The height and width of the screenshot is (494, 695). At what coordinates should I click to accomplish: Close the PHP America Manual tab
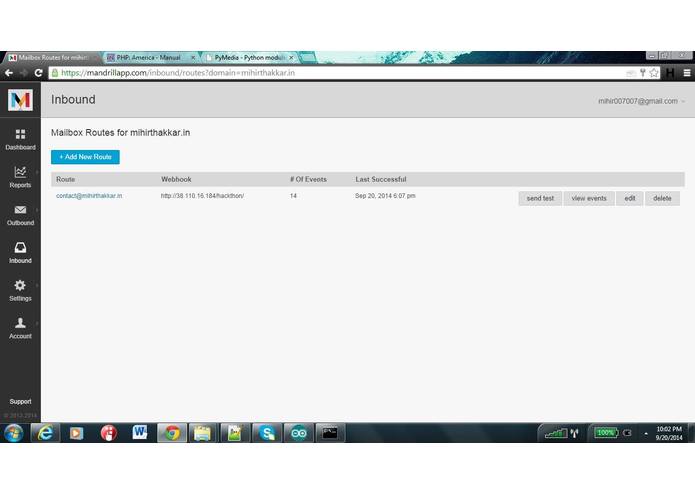tap(193, 58)
